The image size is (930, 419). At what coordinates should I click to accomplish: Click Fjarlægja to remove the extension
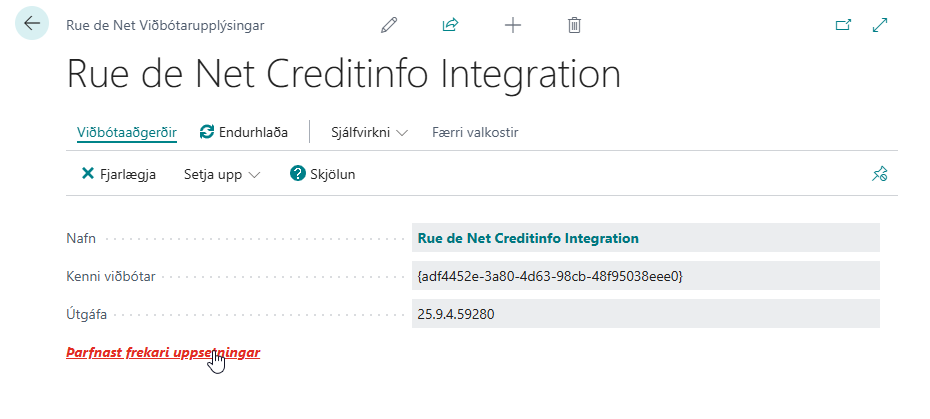tap(118, 174)
